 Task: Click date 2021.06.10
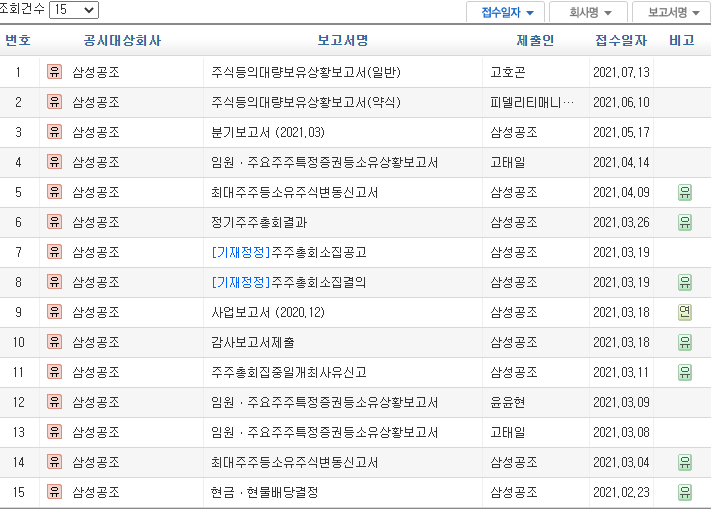pos(621,102)
